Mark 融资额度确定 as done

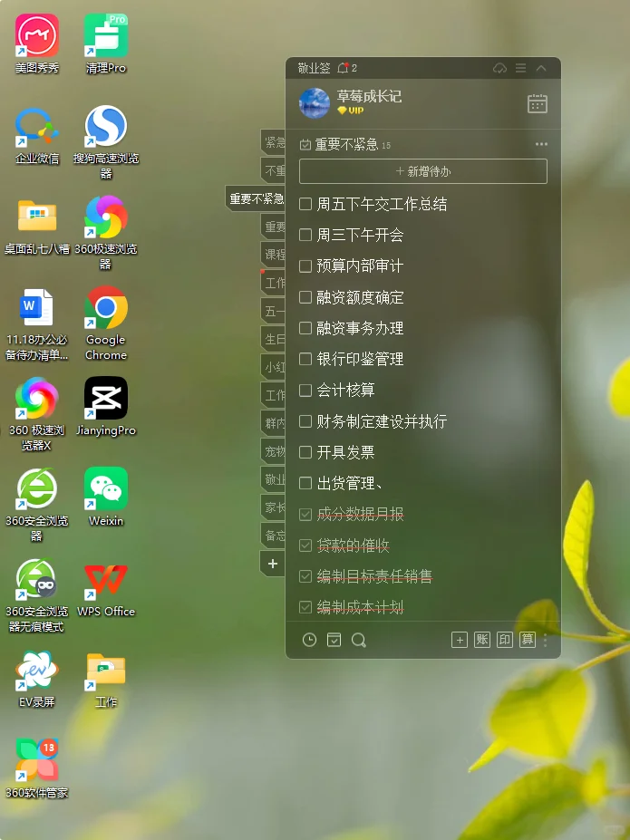pos(305,297)
